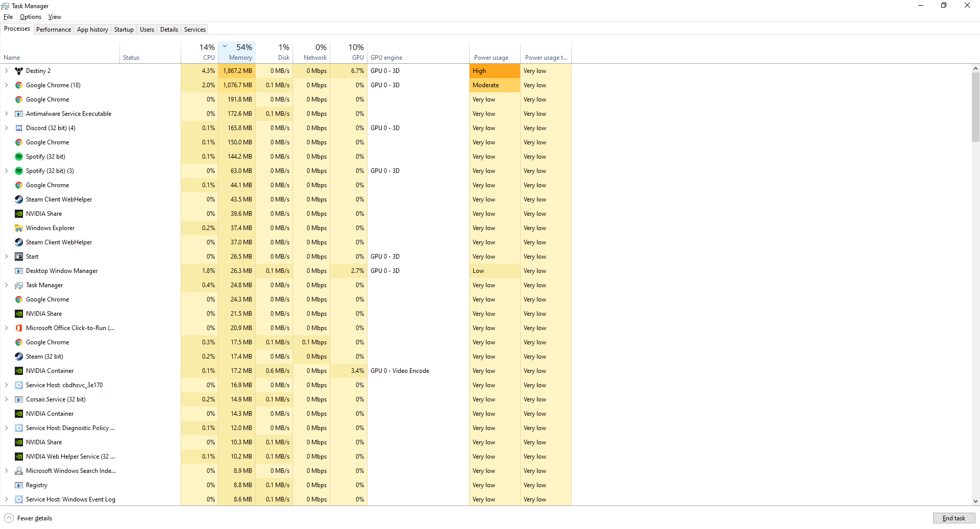980x529 pixels.
Task: Expand the Spotify (32 bit) (3) group
Action: coord(6,171)
